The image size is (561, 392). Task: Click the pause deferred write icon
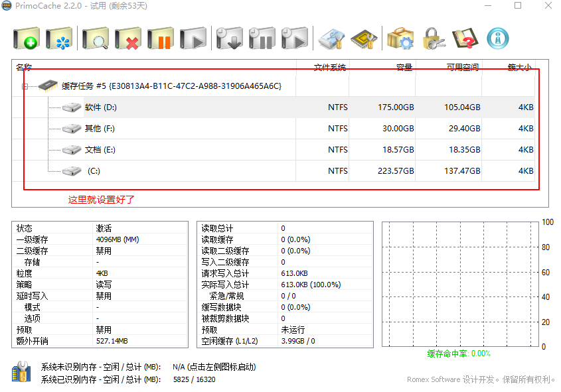tap(262, 38)
